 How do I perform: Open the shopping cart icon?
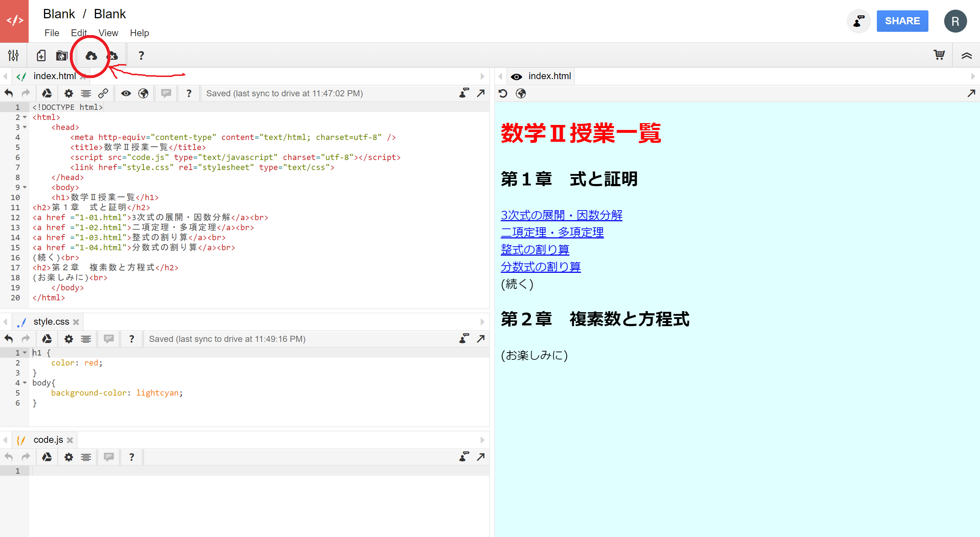(x=939, y=55)
